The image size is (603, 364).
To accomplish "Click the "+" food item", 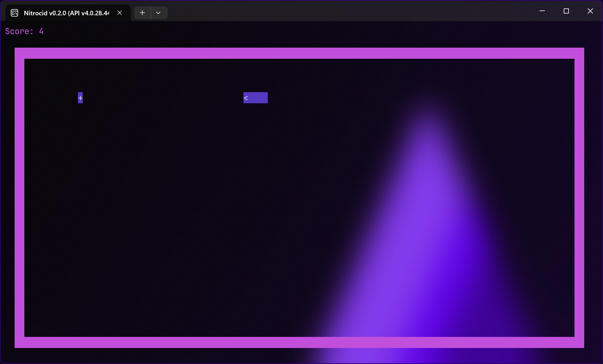I will pyautogui.click(x=80, y=98).
